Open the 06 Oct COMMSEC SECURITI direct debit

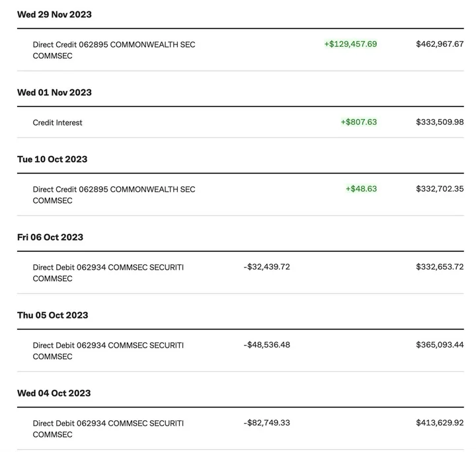click(108, 273)
